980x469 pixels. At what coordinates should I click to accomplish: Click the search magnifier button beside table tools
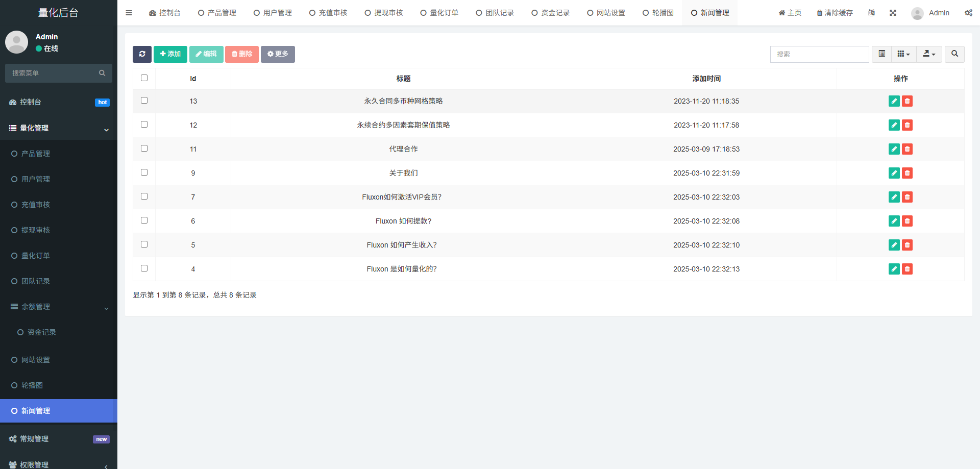click(x=954, y=54)
